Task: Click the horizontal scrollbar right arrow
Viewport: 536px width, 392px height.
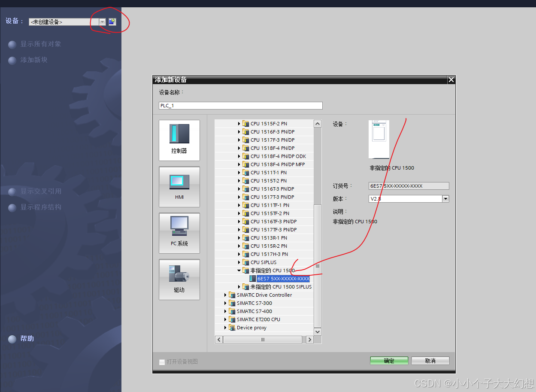Action: pos(309,340)
